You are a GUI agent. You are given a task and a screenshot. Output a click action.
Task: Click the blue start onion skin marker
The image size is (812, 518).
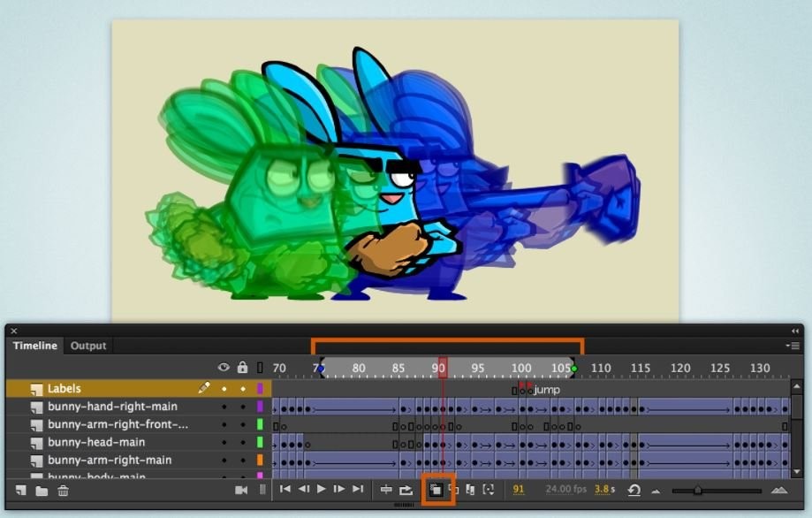click(321, 369)
